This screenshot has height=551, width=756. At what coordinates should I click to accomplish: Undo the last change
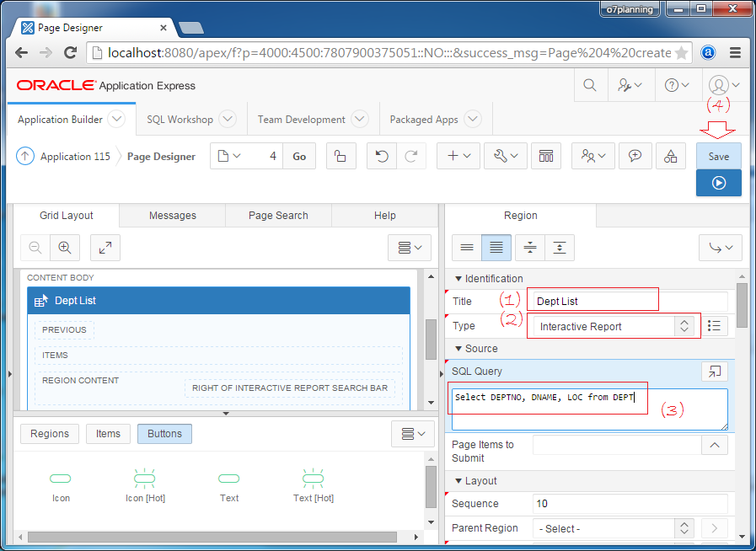pos(382,156)
